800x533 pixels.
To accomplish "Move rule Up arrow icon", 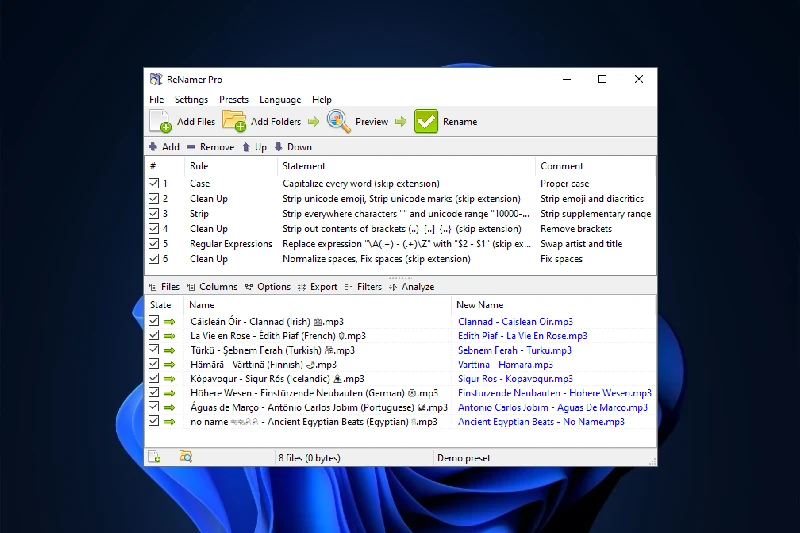I will click(x=246, y=147).
